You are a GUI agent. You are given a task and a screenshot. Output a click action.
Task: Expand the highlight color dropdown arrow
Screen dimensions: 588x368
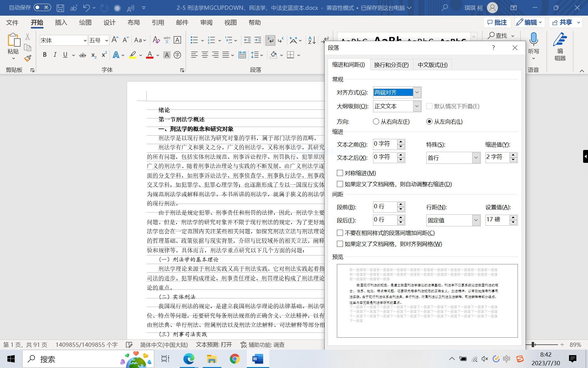(x=141, y=55)
